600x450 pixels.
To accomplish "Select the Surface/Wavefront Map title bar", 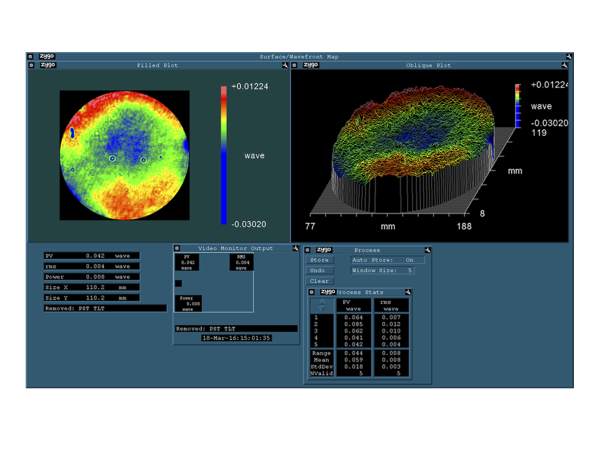I will point(299,57).
